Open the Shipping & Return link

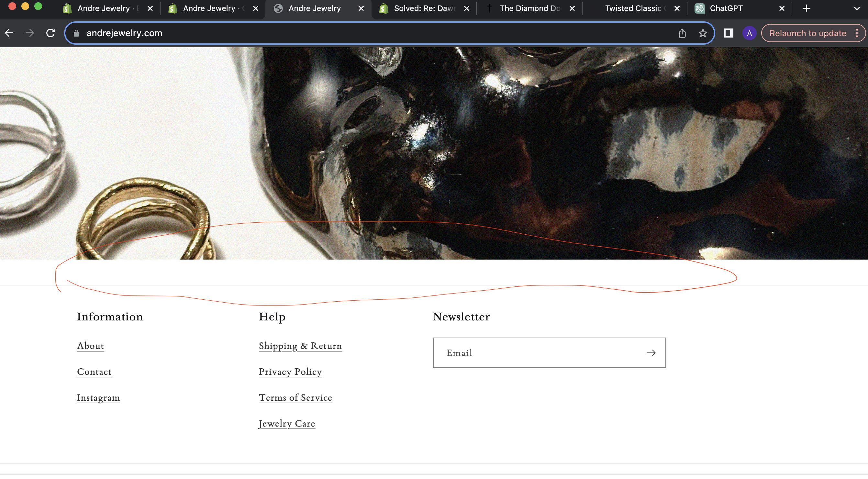click(300, 346)
